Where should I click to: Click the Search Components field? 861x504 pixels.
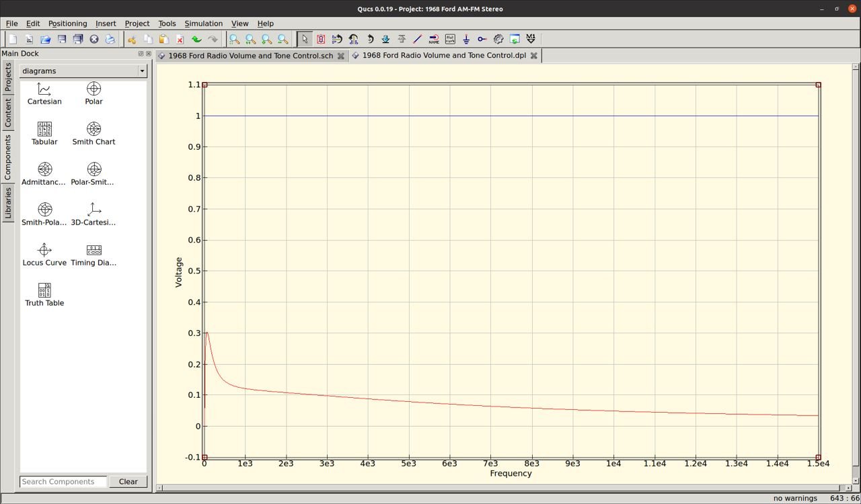(x=63, y=482)
